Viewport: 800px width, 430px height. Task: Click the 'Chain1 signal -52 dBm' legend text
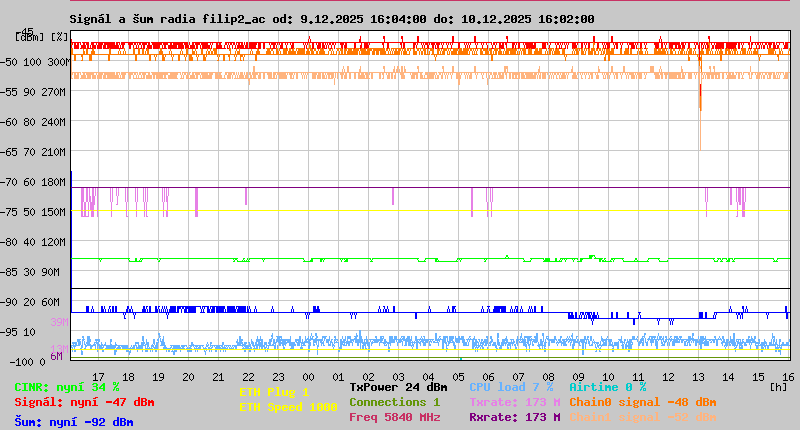643,417
